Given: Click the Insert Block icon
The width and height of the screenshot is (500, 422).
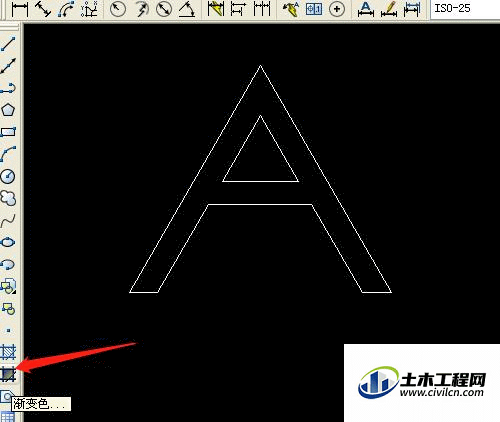Looking at the screenshot, I should pos(8,286).
